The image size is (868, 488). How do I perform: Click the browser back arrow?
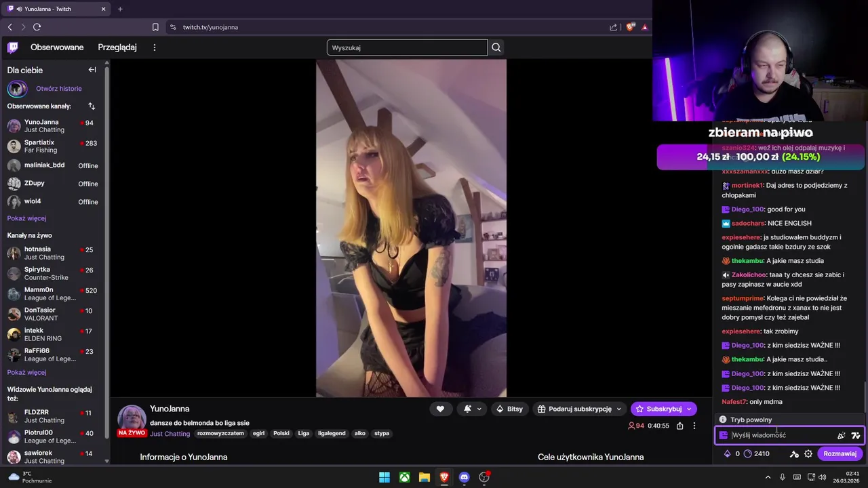pyautogui.click(x=10, y=27)
